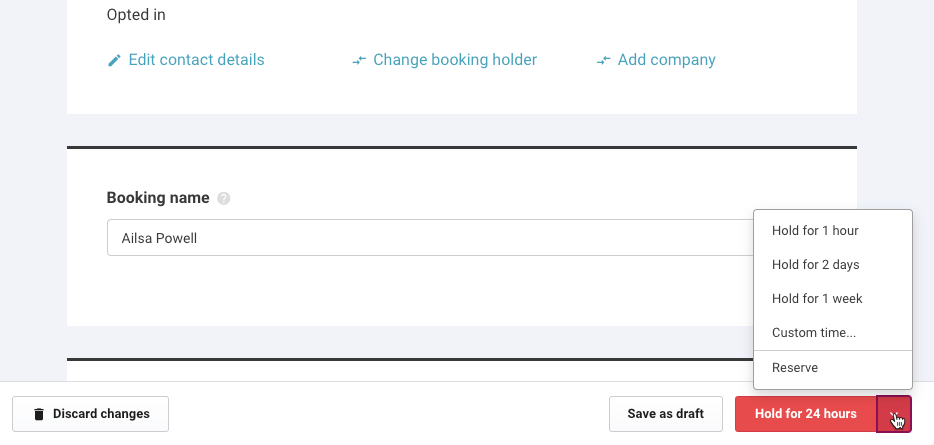Select Hold for 1 hour option

tap(815, 231)
